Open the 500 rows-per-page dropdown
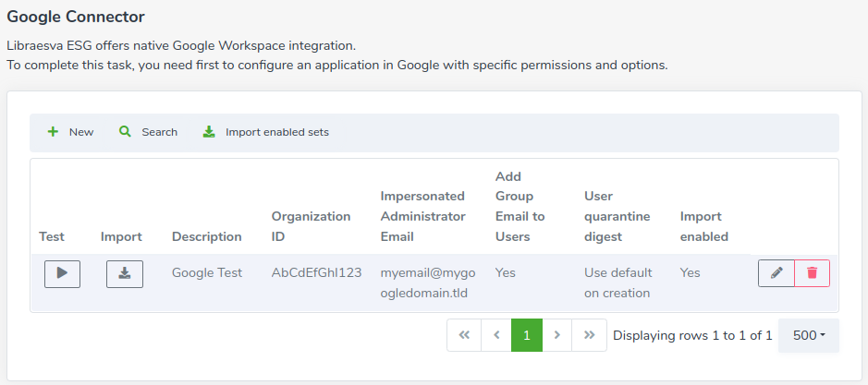The height and width of the screenshot is (385, 868). pos(808,335)
